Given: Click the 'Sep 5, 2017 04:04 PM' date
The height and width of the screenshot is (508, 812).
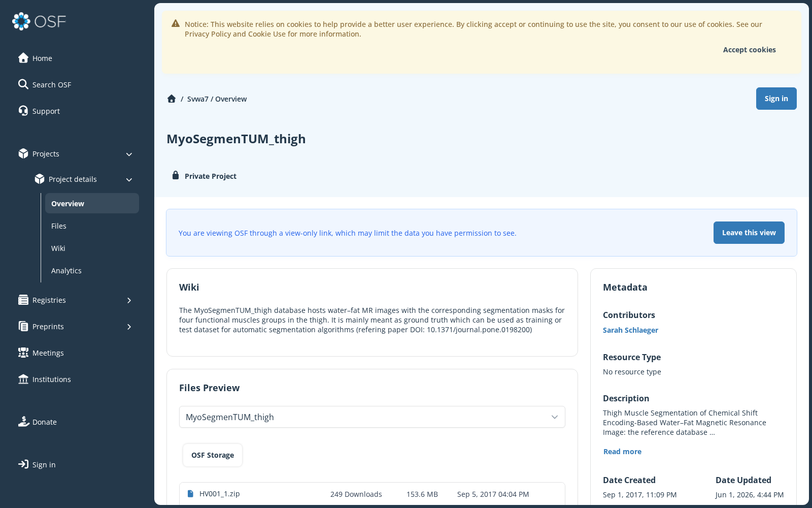Looking at the screenshot, I should point(493,494).
